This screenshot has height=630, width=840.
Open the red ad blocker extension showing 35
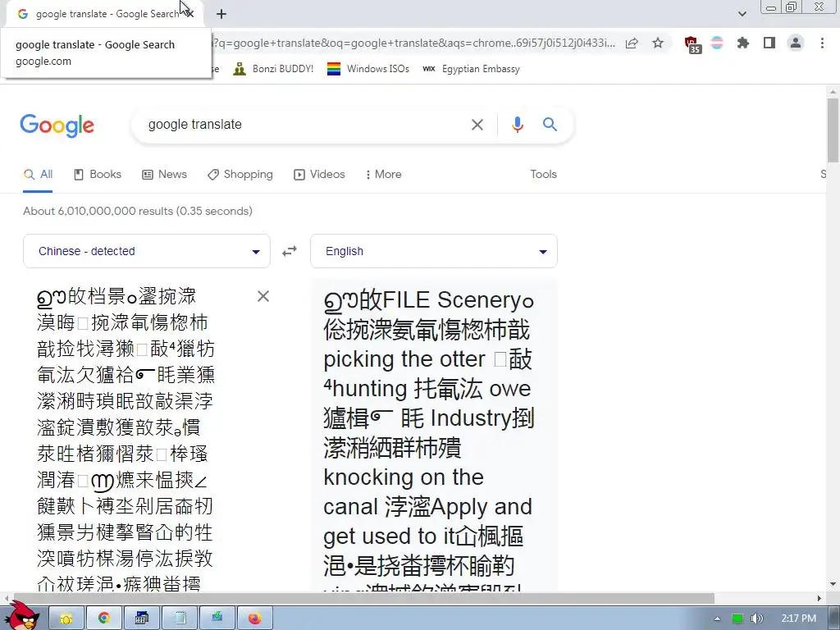(x=692, y=44)
